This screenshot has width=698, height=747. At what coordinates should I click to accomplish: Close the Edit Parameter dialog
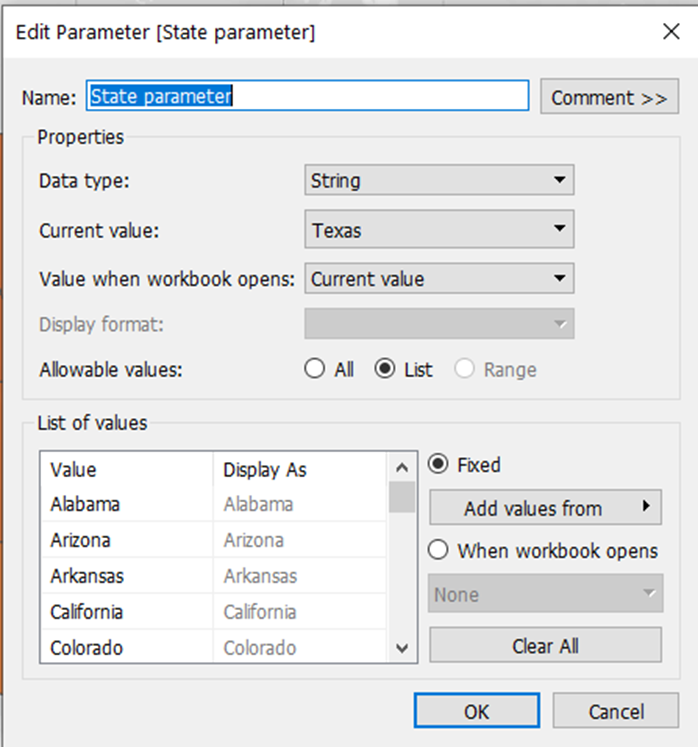click(x=671, y=32)
